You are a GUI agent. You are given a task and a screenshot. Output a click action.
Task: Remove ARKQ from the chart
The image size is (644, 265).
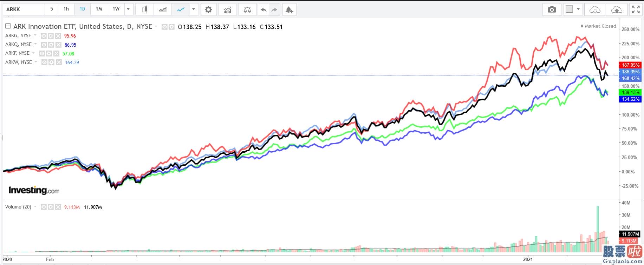(59, 45)
